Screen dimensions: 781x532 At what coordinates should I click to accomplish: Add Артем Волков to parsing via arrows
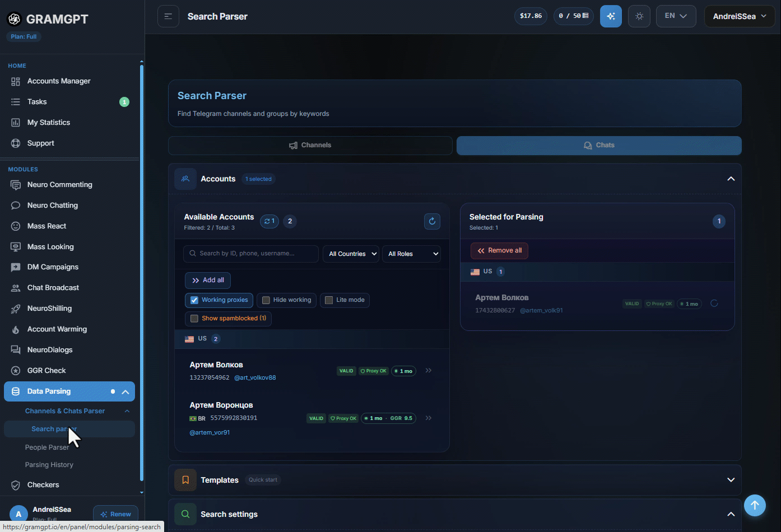pyautogui.click(x=429, y=371)
